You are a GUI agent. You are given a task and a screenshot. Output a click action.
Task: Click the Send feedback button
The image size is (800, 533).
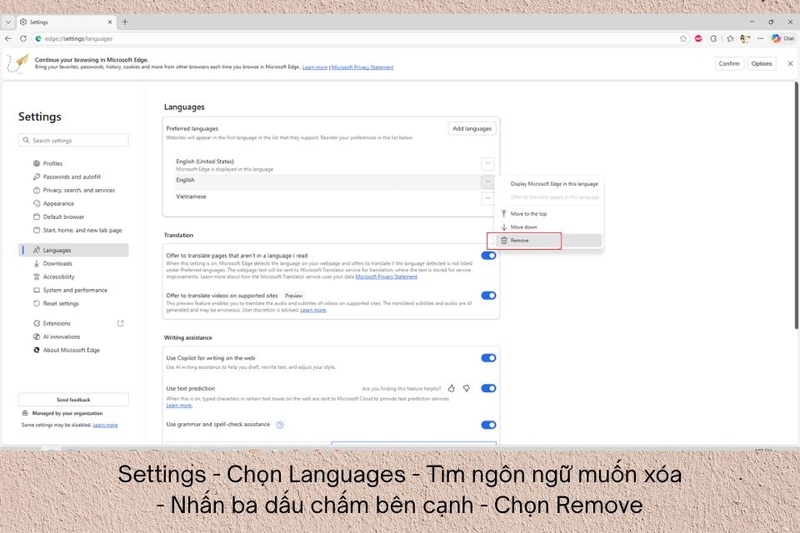[x=73, y=399]
